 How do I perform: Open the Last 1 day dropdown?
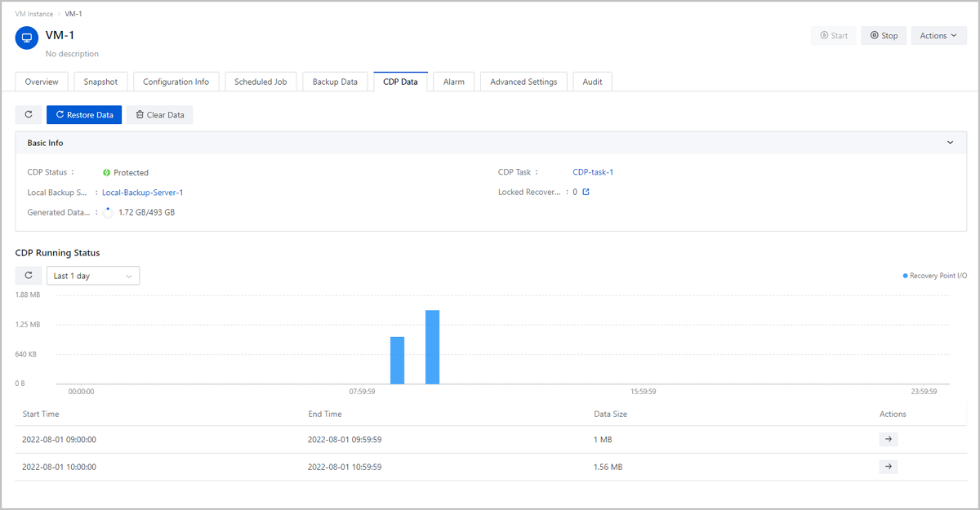[x=92, y=276]
